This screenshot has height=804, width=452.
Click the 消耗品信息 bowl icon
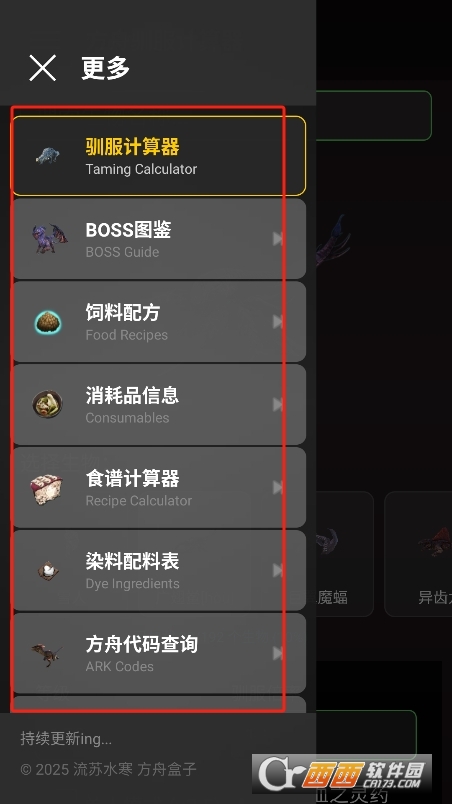click(48, 404)
